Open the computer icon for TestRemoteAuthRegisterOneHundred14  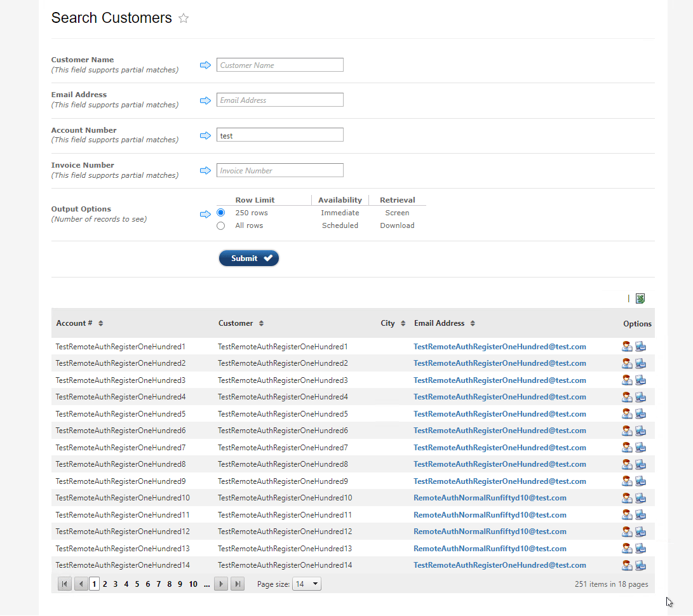pyautogui.click(x=640, y=565)
